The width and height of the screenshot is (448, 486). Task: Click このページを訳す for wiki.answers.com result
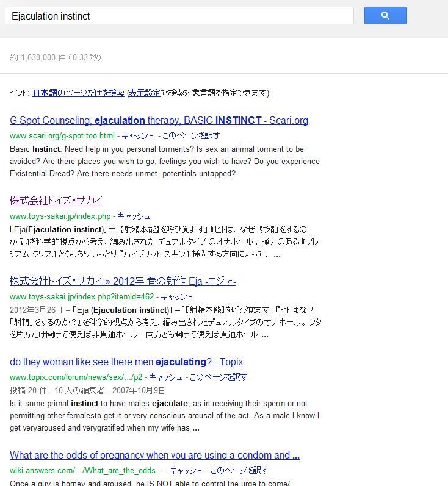pyautogui.click(x=239, y=471)
